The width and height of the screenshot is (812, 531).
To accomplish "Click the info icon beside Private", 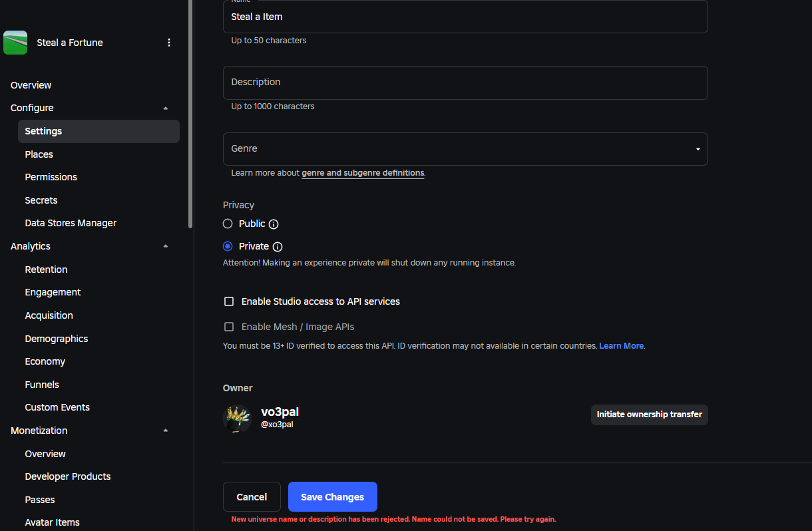I will [278, 247].
